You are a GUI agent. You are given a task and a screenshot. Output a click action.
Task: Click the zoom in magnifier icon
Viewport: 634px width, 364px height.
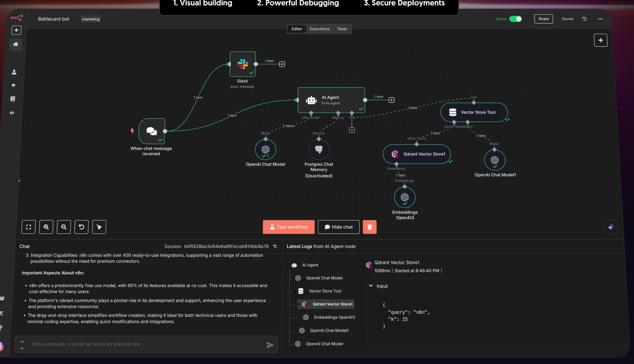46,227
